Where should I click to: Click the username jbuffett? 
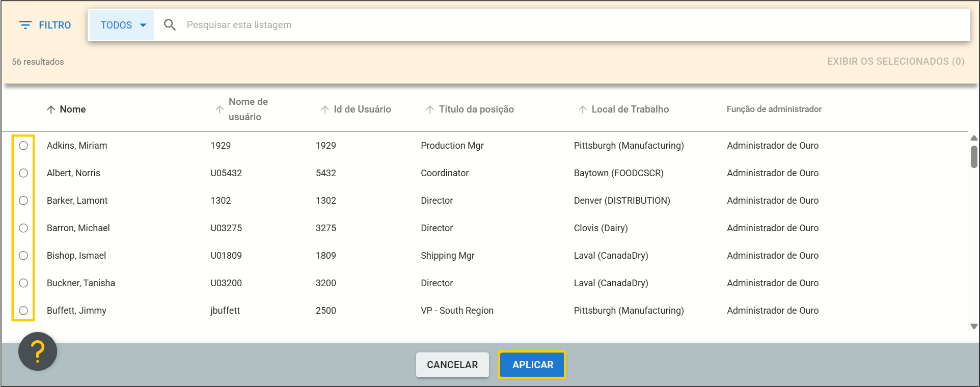pyautogui.click(x=225, y=311)
